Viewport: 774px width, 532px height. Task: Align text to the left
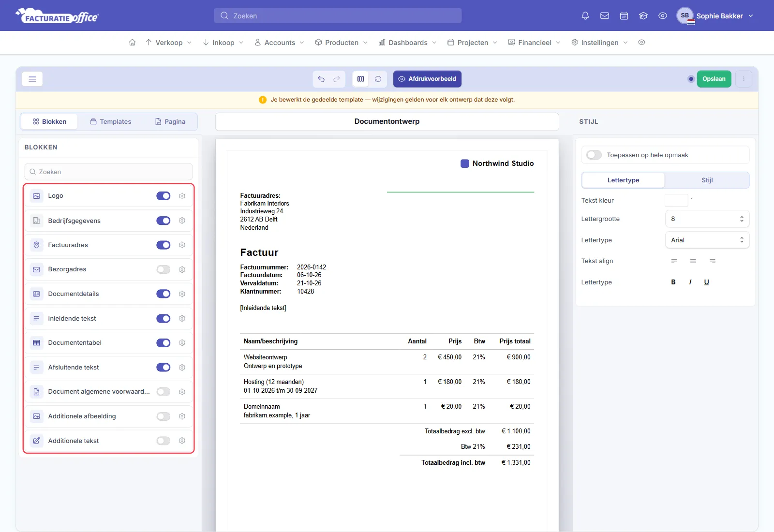click(x=674, y=261)
